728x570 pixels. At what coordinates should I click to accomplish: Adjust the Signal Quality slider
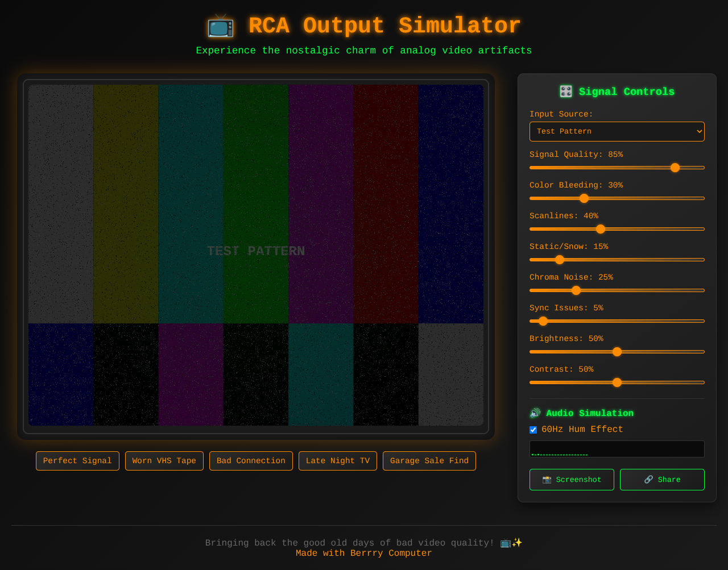tap(675, 168)
